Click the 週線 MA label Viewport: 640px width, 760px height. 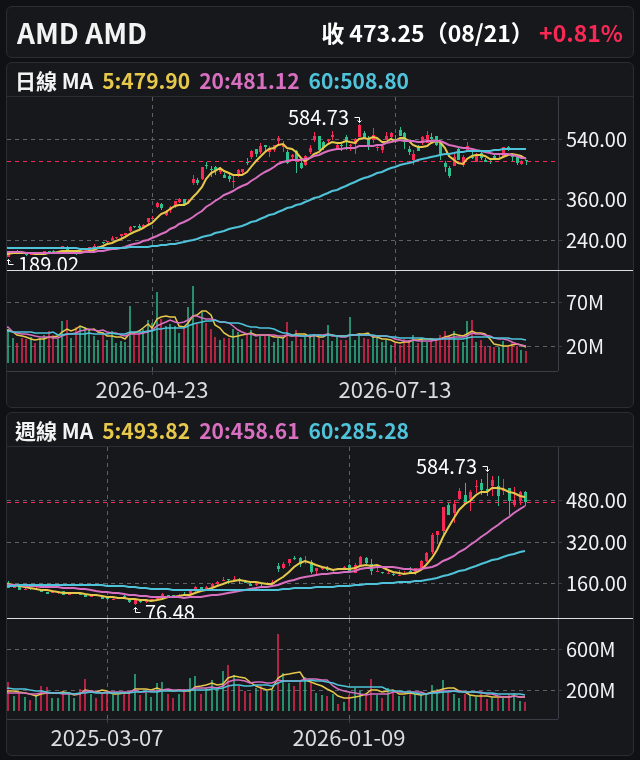(x=54, y=431)
